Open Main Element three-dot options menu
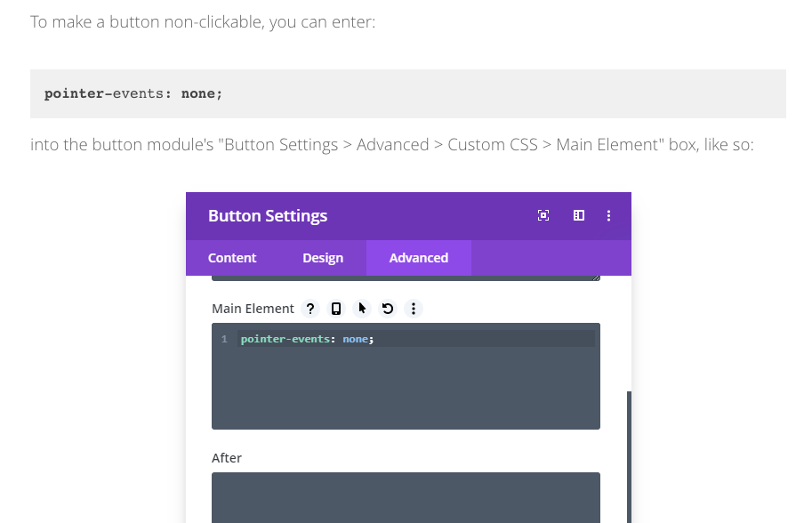812x523 pixels. pos(413,309)
